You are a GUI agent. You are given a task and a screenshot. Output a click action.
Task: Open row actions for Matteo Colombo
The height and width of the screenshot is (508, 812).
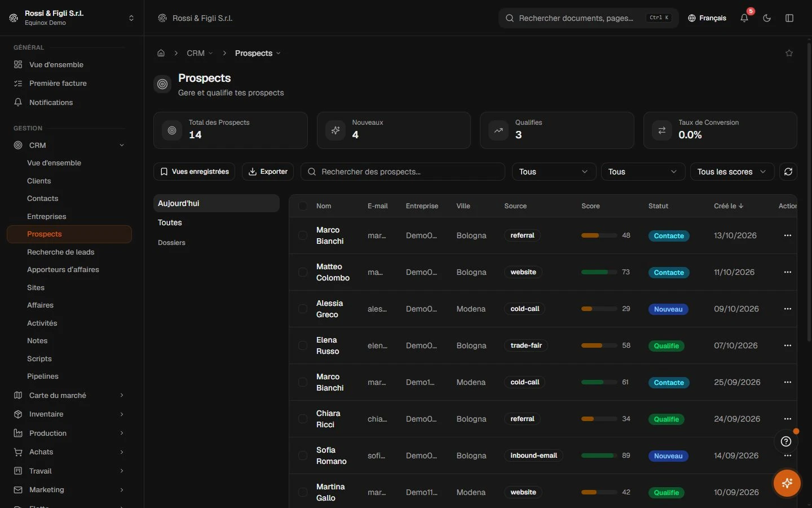pos(788,272)
